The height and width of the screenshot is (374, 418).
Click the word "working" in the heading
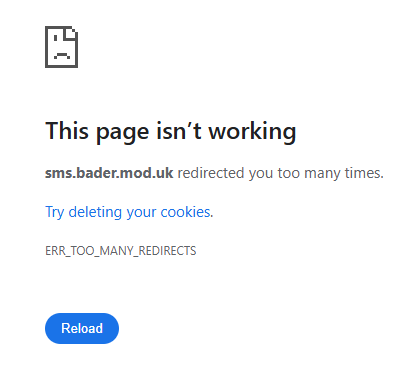(252, 132)
